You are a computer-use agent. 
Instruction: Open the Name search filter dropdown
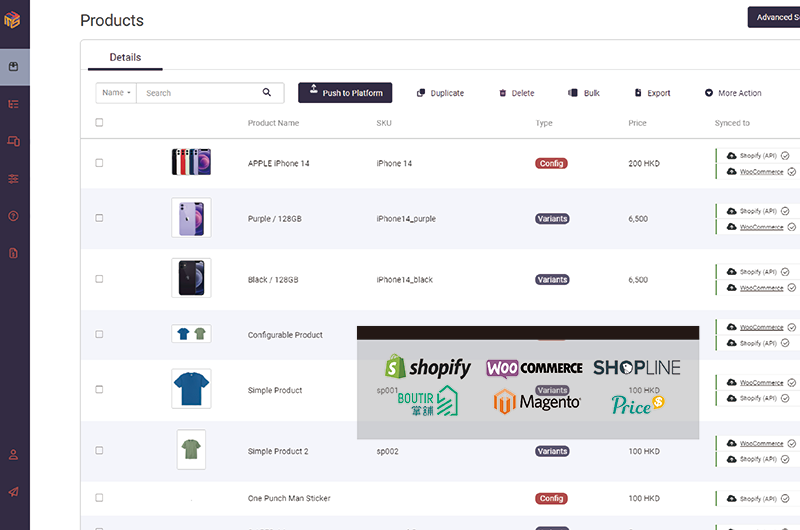116,93
